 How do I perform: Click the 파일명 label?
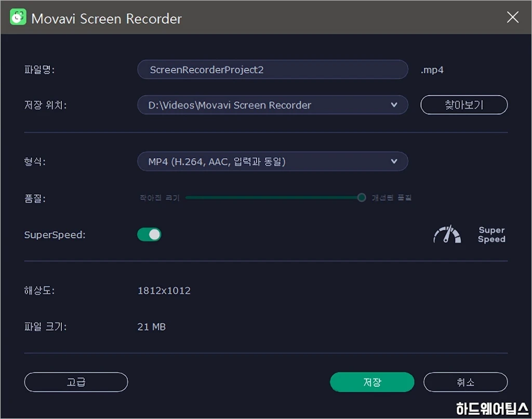pyautogui.click(x=39, y=70)
